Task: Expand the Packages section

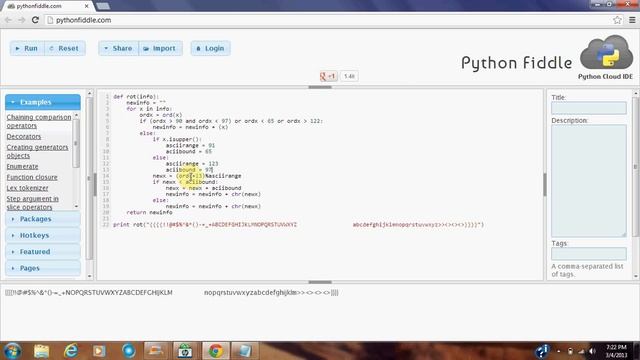Action: pyautogui.click(x=43, y=219)
